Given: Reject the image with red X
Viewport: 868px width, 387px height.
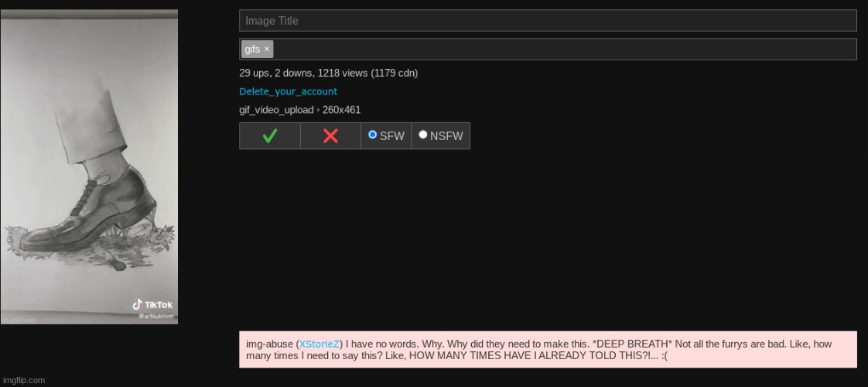Looking at the screenshot, I should [330, 136].
